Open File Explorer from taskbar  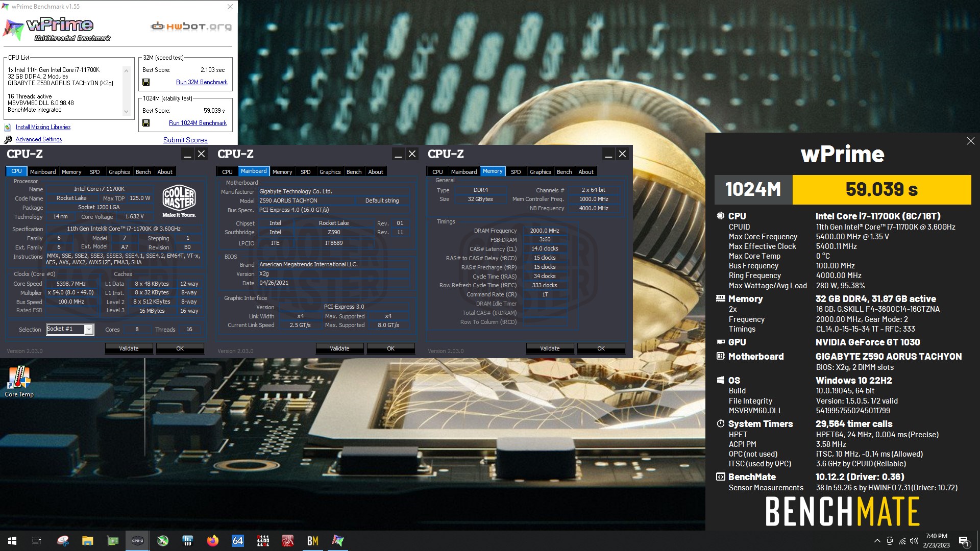coord(88,541)
